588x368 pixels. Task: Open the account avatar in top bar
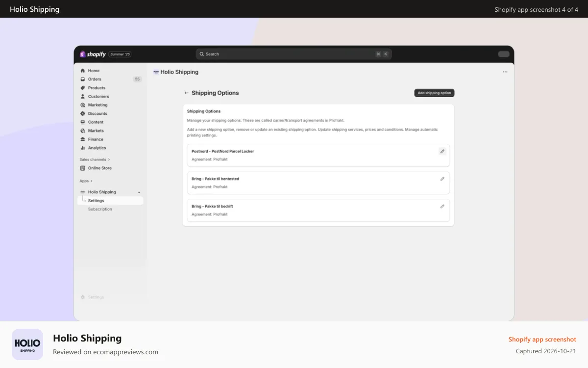click(504, 54)
